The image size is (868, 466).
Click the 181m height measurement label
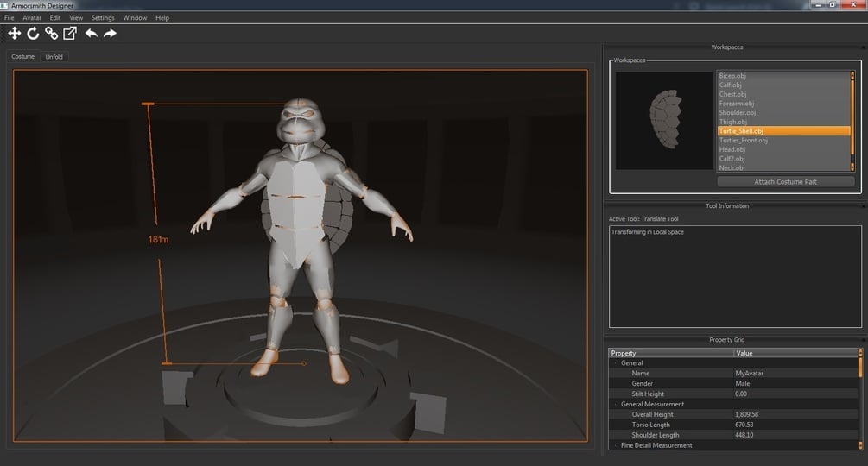[158, 239]
